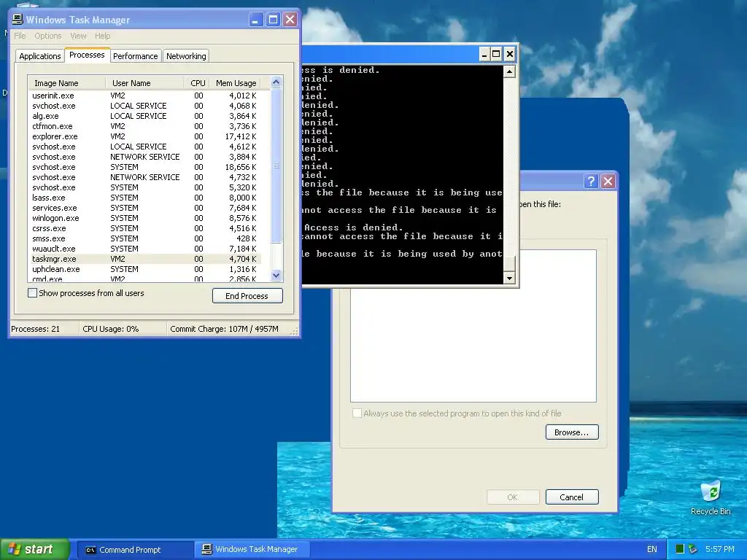Close the Open With dialog
Viewport: 747px width, 560px height.
tap(608, 181)
